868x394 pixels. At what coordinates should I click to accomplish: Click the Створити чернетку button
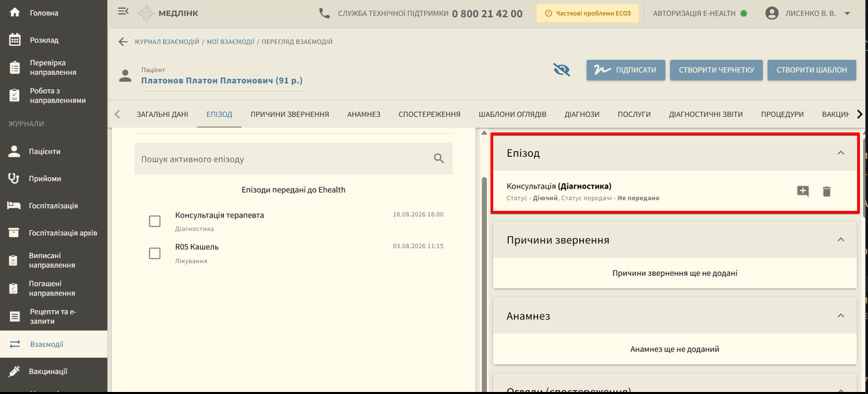click(x=716, y=70)
